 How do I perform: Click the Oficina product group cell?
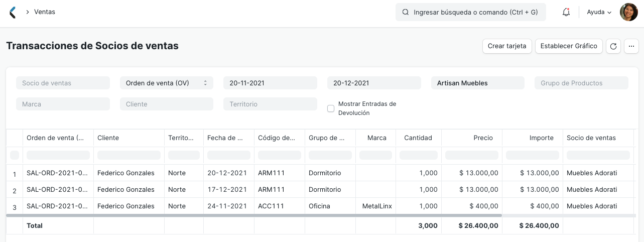point(330,206)
